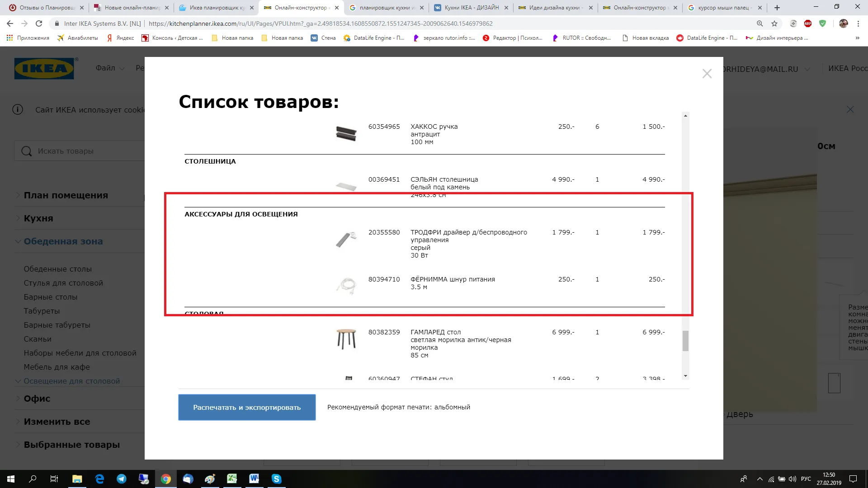
Task: Click the Print and export button
Action: point(247,407)
